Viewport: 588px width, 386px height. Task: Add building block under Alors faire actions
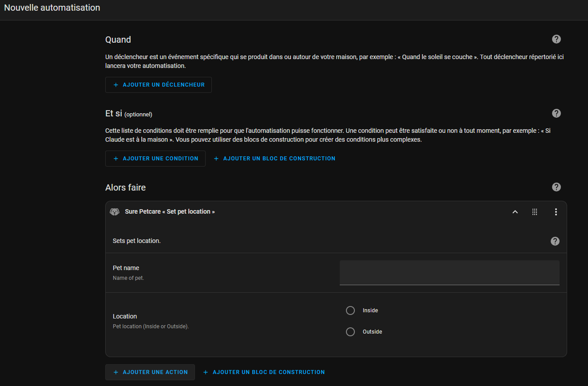tap(264, 372)
